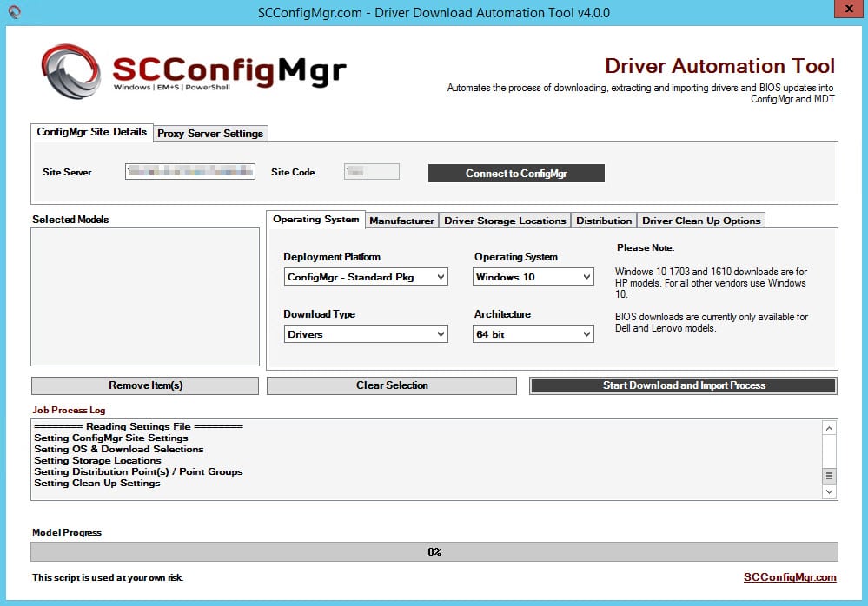Click the Connect to ConfigMgr button
Screen dimensions: 868x606
tap(516, 173)
